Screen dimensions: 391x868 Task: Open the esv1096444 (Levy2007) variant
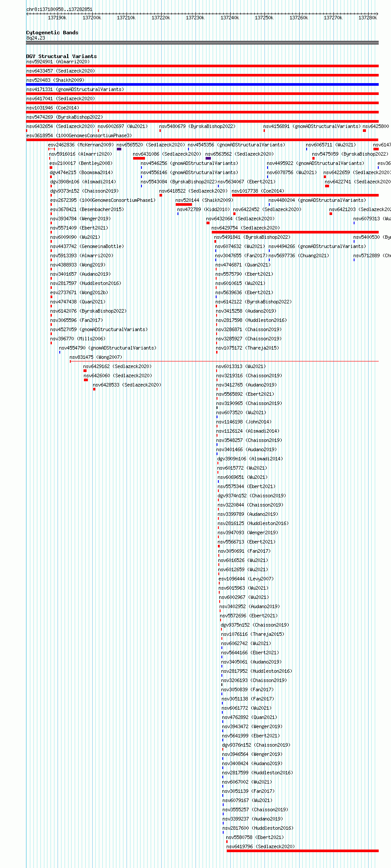click(x=246, y=579)
